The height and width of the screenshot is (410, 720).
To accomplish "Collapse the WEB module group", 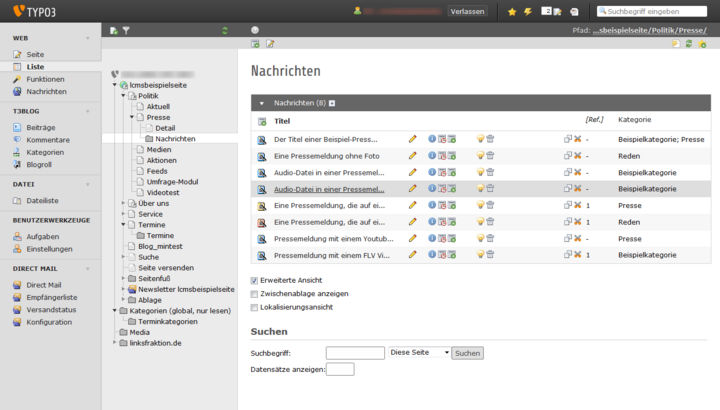I will point(88,38).
